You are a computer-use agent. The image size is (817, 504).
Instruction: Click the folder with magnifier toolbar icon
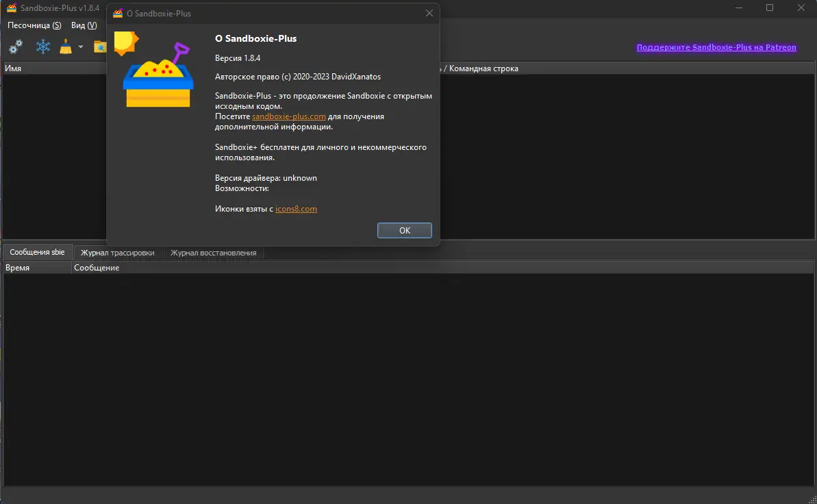[100, 47]
